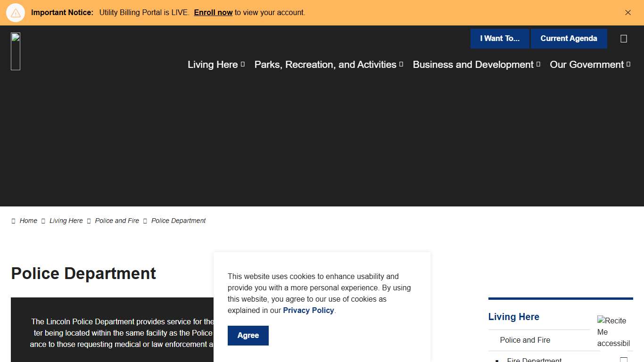The image size is (644, 362).
Task: Expand the Business and Development dropdown arrow
Action: pyautogui.click(x=538, y=65)
